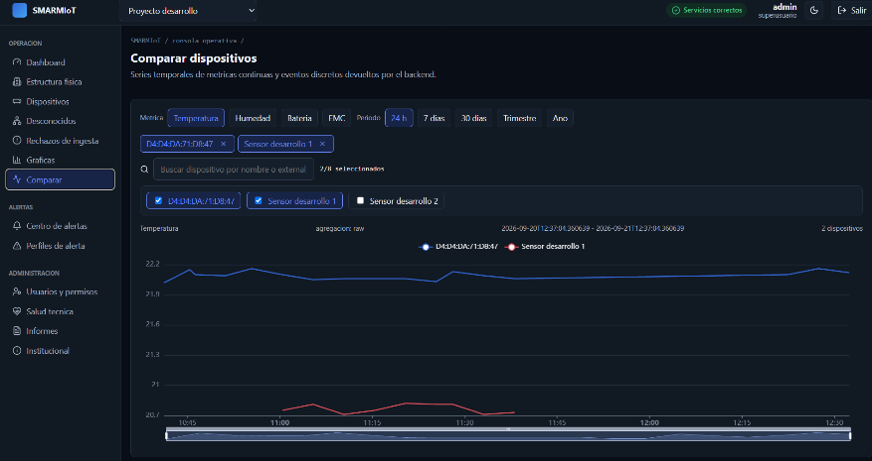This screenshot has height=461, width=872.
Task: Open the Graficas page
Action: [x=60, y=160]
